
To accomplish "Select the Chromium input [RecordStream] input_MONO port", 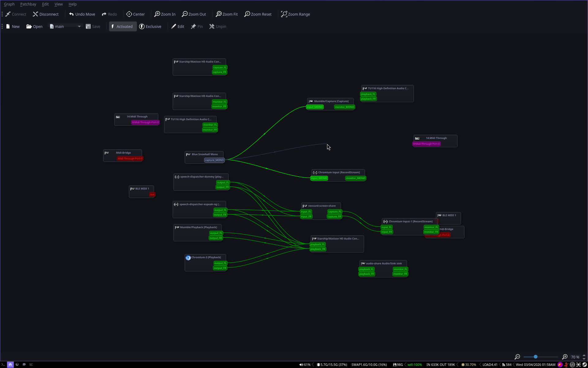I will click(319, 178).
